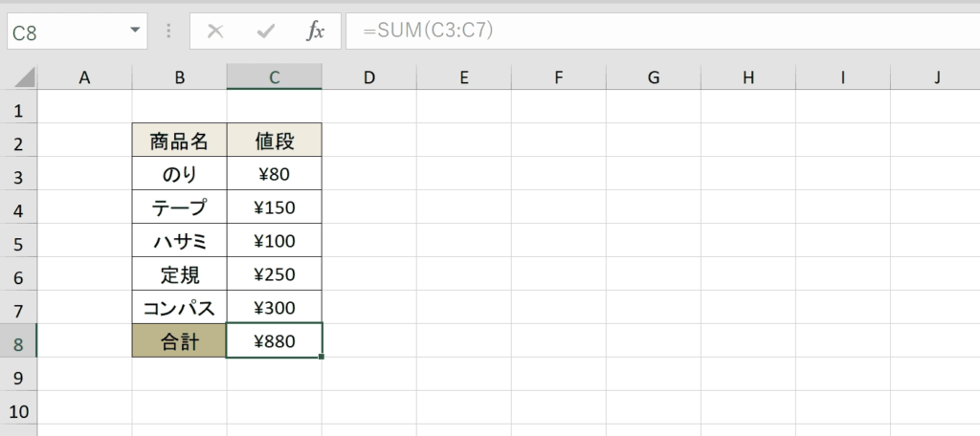Select the cell showing ¥880
This screenshot has height=436, width=980.
pos(275,340)
